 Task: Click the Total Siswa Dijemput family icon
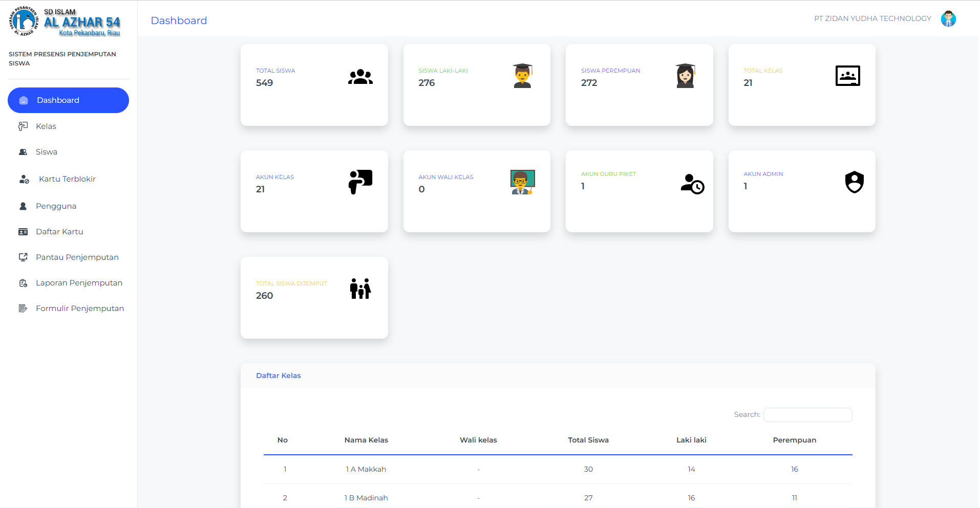tap(360, 289)
